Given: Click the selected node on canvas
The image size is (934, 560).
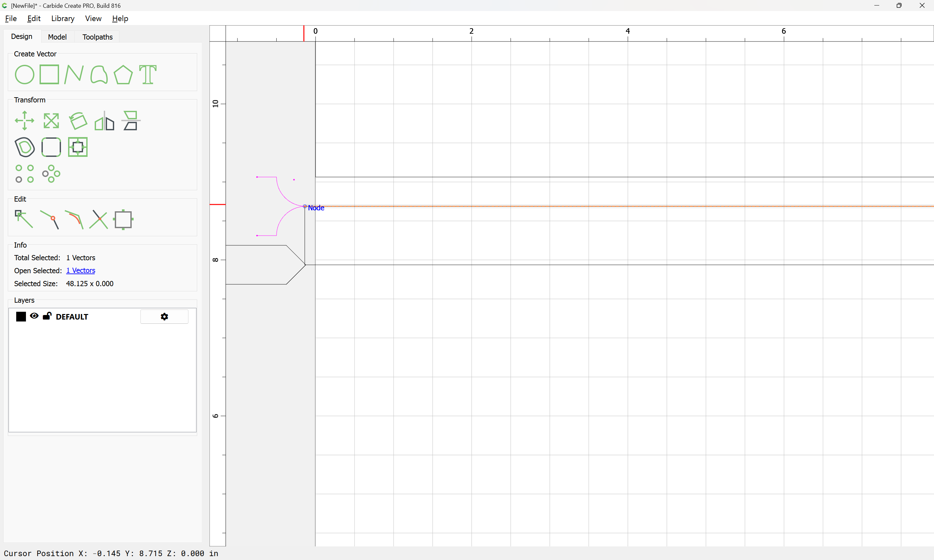Looking at the screenshot, I should click(x=305, y=206).
